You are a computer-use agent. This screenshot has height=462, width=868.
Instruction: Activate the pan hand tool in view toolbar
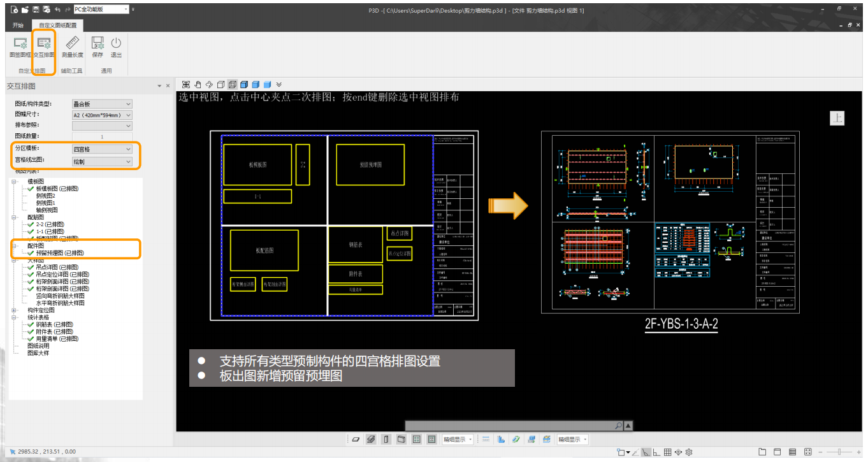point(198,84)
